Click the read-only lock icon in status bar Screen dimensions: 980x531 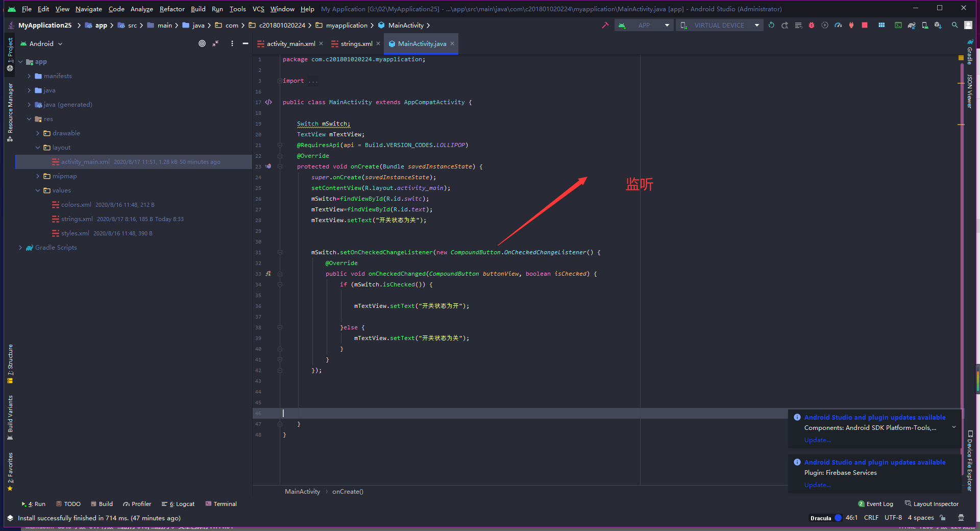pos(943,518)
